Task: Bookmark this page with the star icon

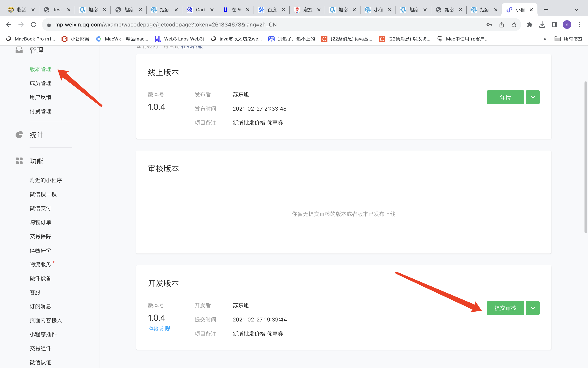Action: click(514, 25)
